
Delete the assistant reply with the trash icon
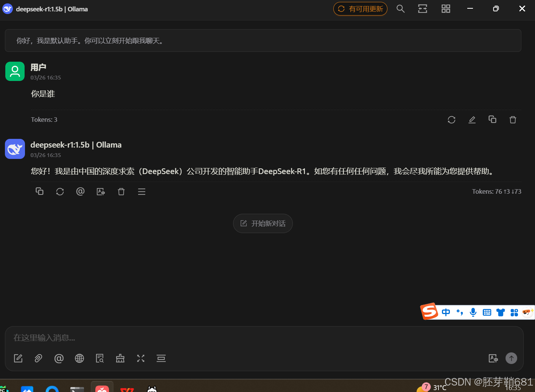121,191
